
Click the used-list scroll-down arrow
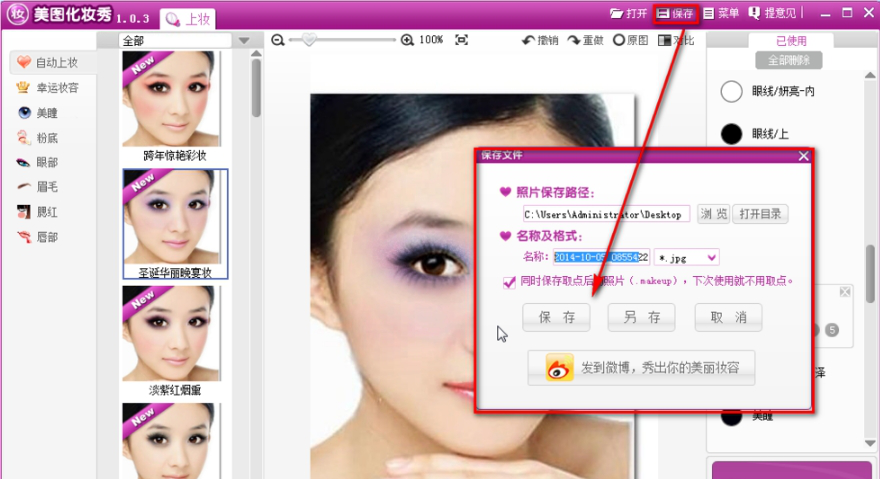(x=870, y=443)
